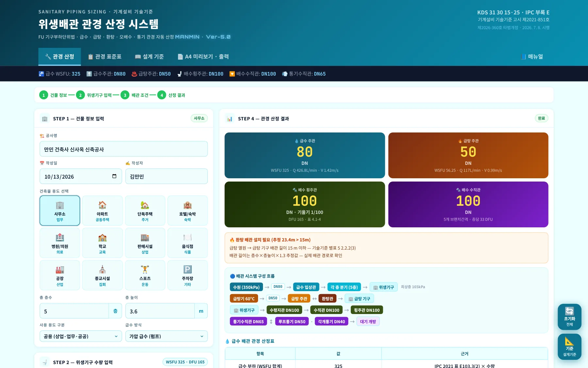Click the 급탕 주관 DN 50 card
Viewport: 588px width, 368px height.
[468, 155]
